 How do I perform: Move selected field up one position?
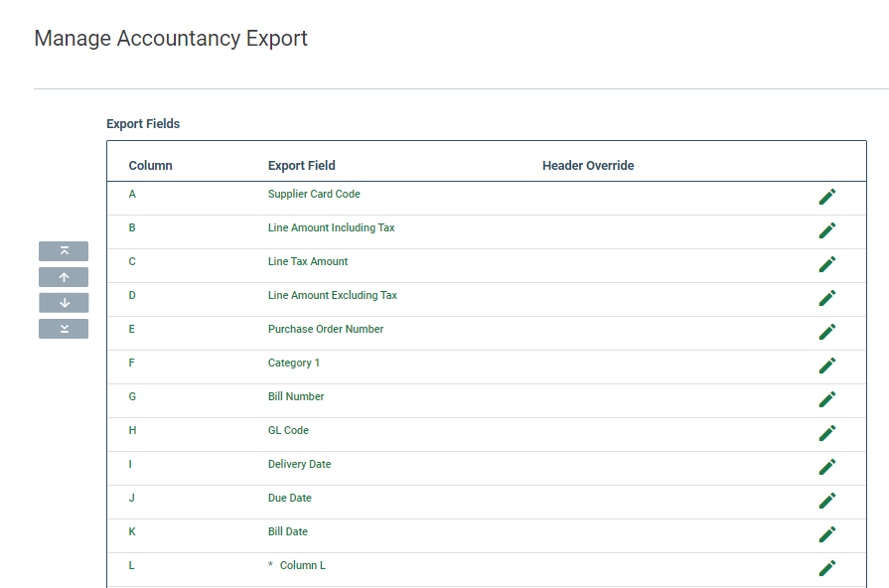point(64,277)
